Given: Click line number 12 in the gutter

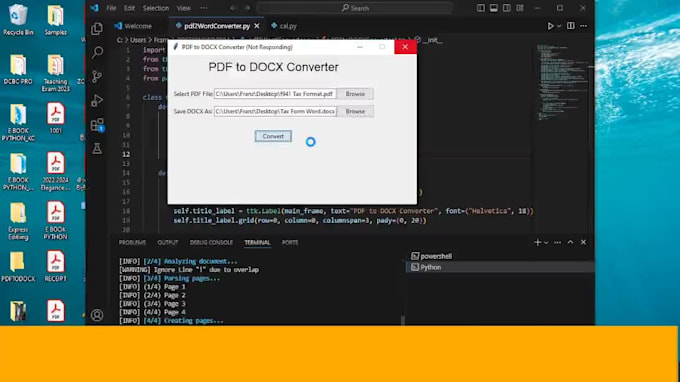Looking at the screenshot, I should point(126,154).
